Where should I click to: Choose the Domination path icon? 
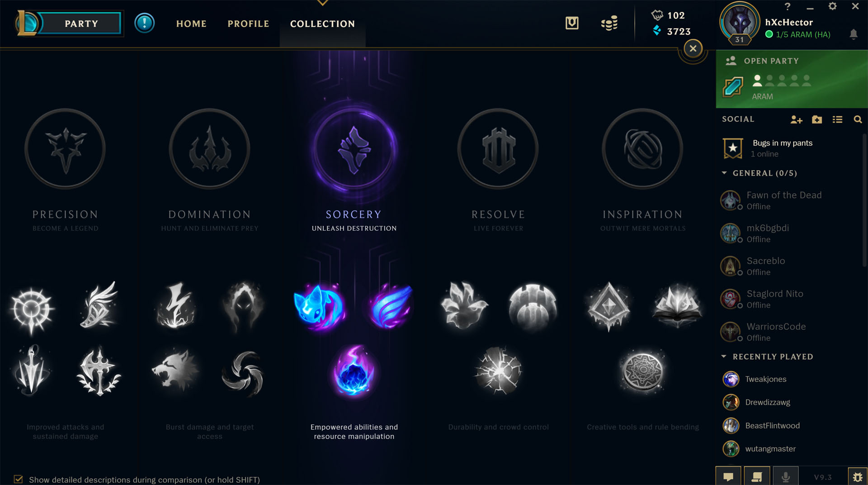pos(209,149)
